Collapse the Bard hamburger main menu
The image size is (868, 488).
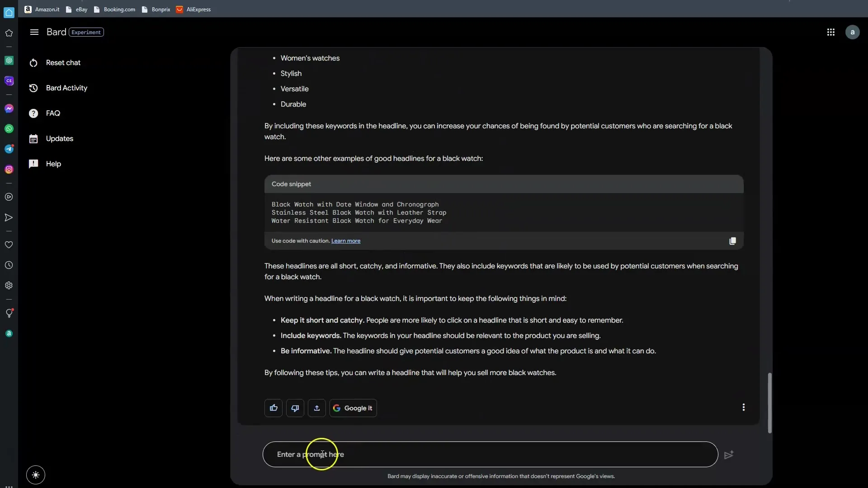(x=34, y=32)
